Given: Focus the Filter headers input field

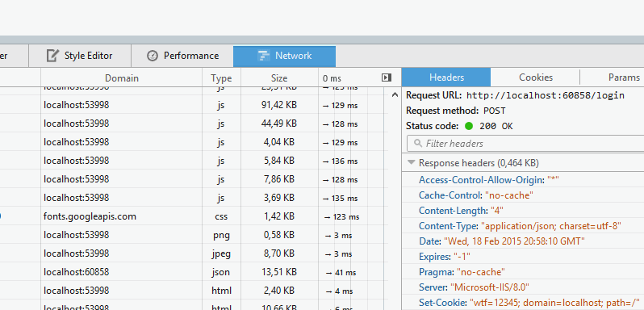Looking at the screenshot, I should pyautogui.click(x=525, y=144).
